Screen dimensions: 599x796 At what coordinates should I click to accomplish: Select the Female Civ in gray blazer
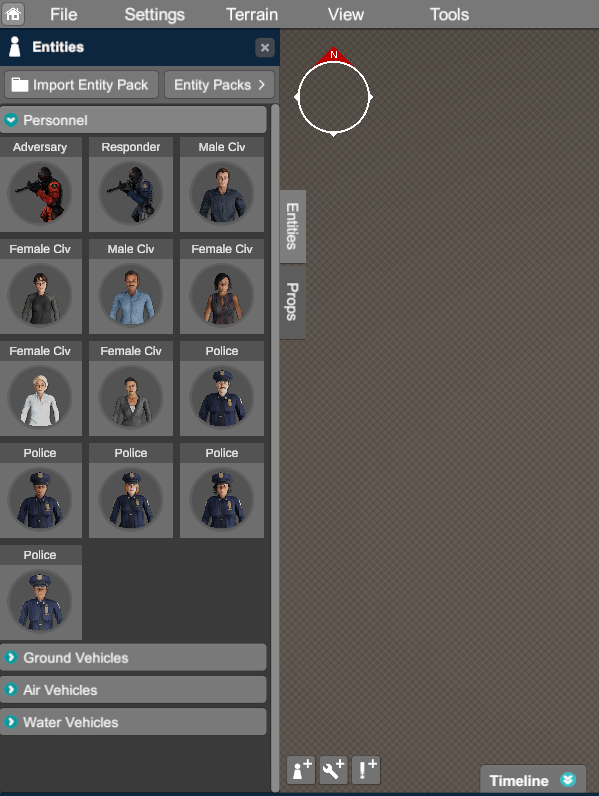[131, 388]
